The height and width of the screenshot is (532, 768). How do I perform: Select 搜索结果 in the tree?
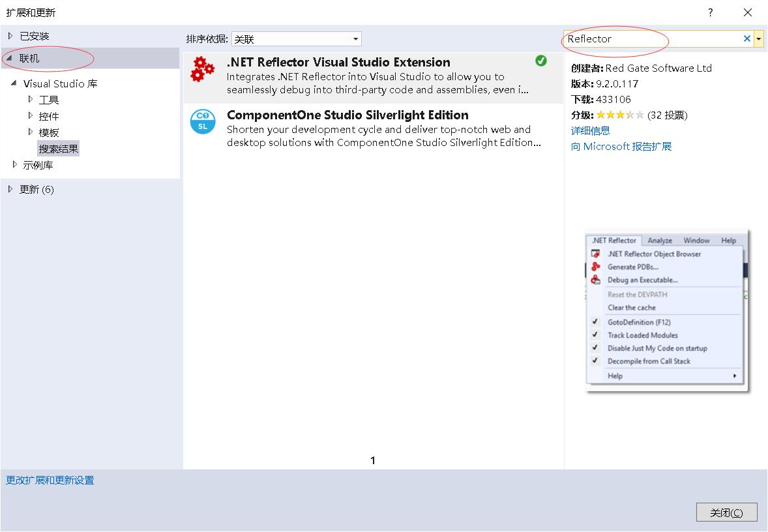(x=58, y=149)
